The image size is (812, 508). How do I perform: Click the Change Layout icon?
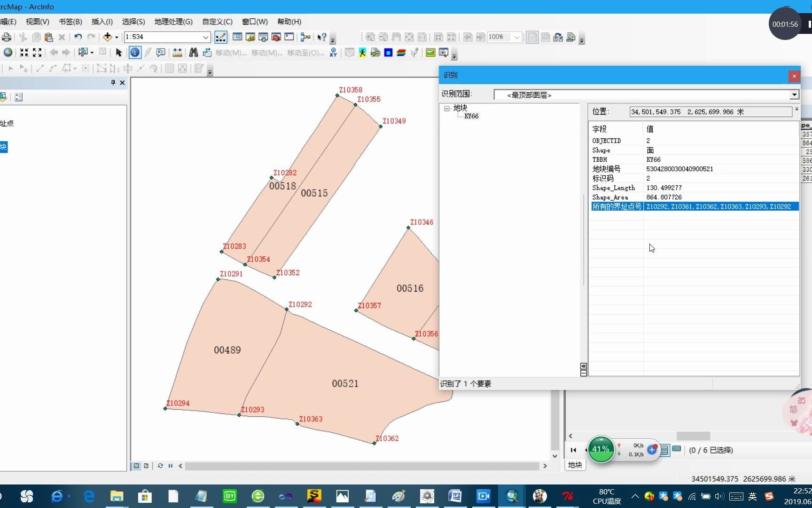[558, 37]
